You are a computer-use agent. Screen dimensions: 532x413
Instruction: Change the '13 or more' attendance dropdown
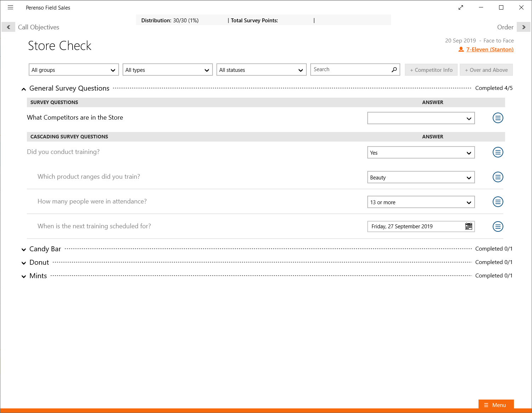(421, 202)
